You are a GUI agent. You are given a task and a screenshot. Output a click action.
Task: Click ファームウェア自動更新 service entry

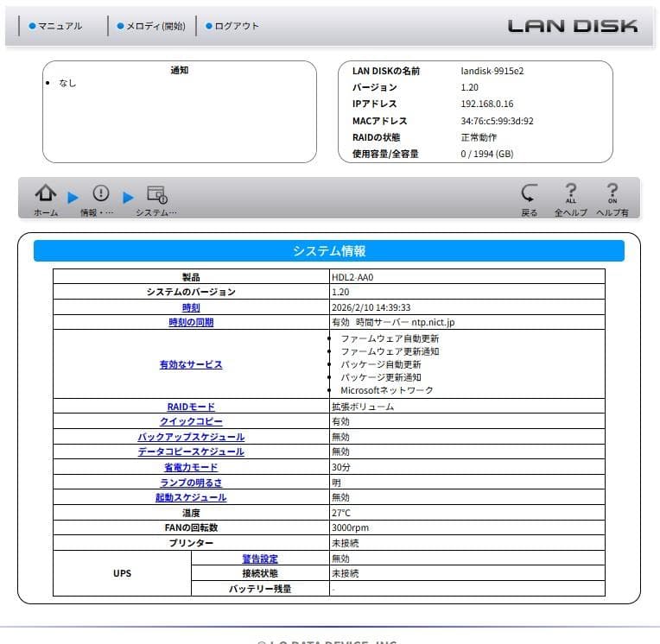tap(390, 338)
